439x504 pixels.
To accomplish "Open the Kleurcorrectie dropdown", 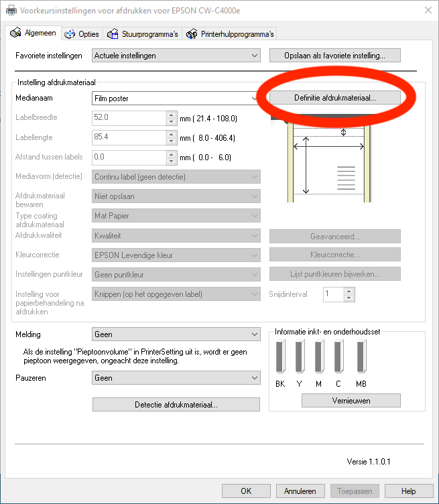I will (176, 255).
